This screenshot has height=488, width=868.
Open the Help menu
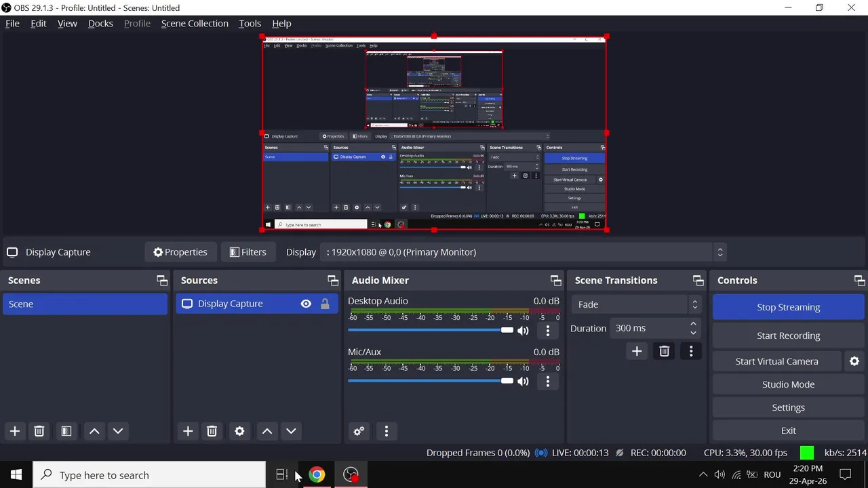281,23
